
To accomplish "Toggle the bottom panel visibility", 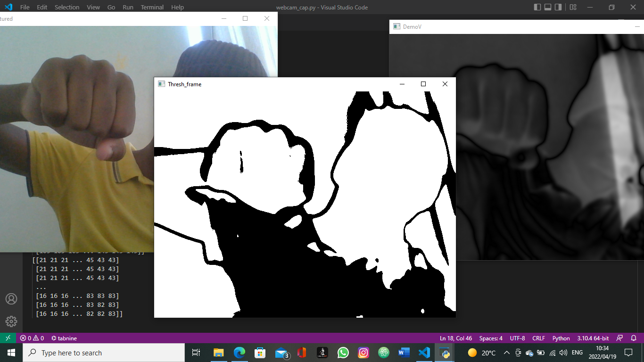I will tap(548, 7).
